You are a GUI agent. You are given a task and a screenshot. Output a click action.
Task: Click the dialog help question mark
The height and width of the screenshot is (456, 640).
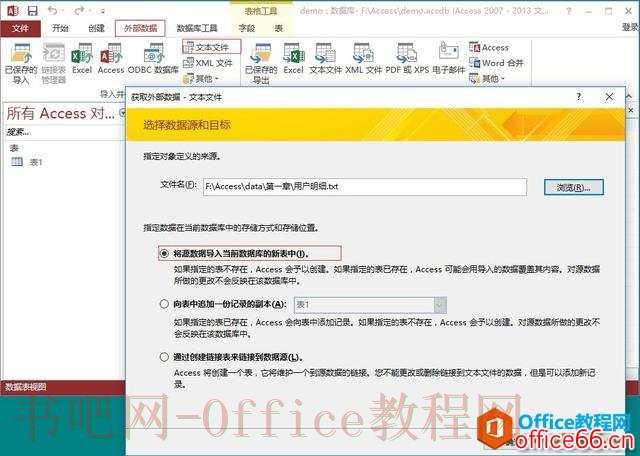coord(579,97)
